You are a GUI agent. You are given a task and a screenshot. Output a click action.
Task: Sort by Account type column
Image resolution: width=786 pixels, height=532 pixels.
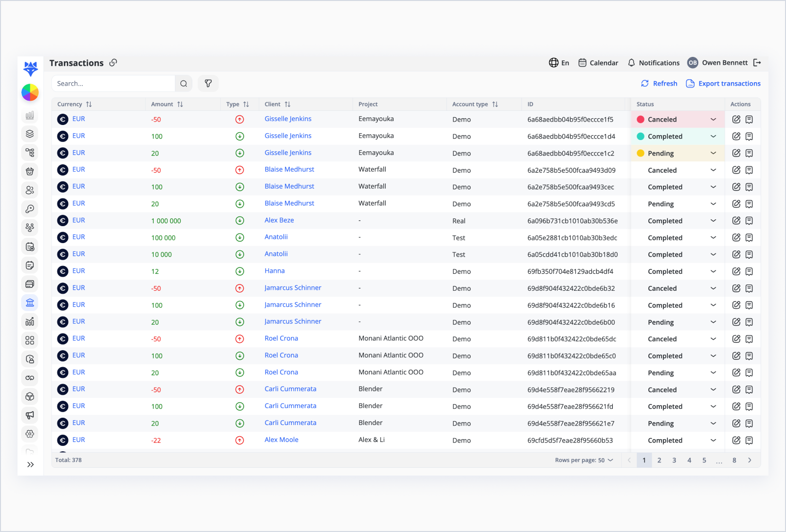(495, 104)
